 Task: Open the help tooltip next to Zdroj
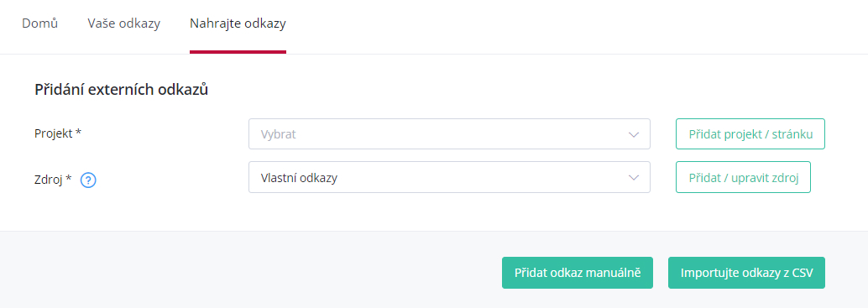pyautogui.click(x=89, y=180)
